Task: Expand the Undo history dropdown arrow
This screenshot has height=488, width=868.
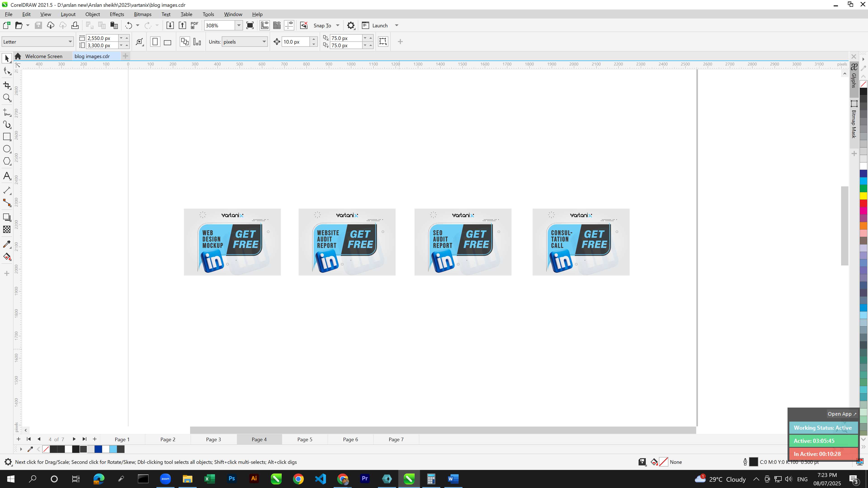Action: click(x=137, y=25)
